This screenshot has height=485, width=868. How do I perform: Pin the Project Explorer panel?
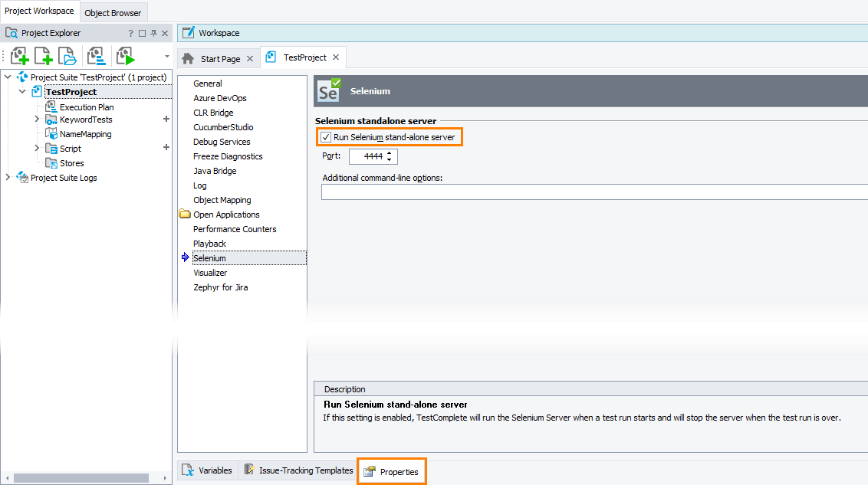click(153, 33)
